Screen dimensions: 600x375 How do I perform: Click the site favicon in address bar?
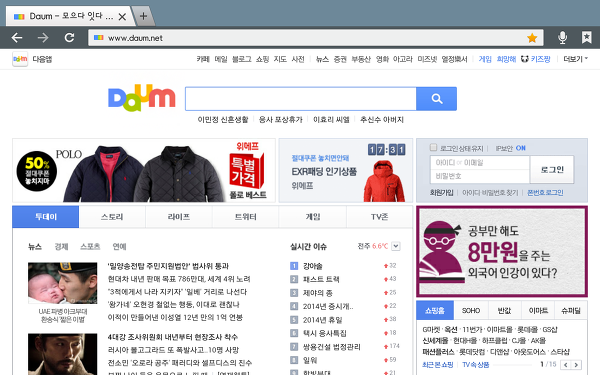pos(99,38)
